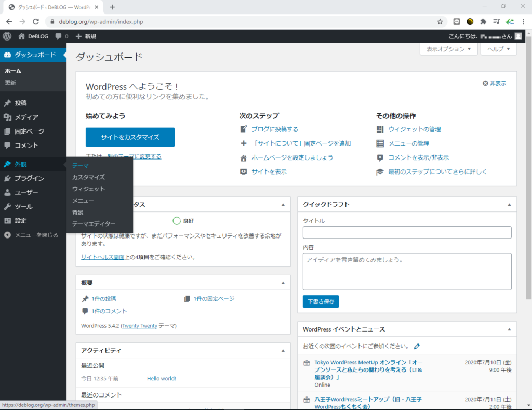Open the メニューの管理 link
Viewport: 532px width, 410px height.
click(409, 143)
